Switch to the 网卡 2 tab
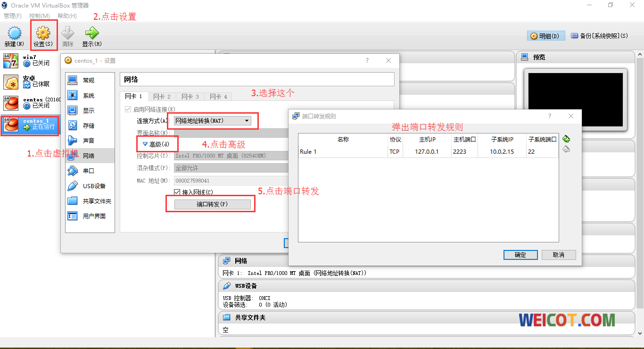The image size is (644, 349). (162, 97)
